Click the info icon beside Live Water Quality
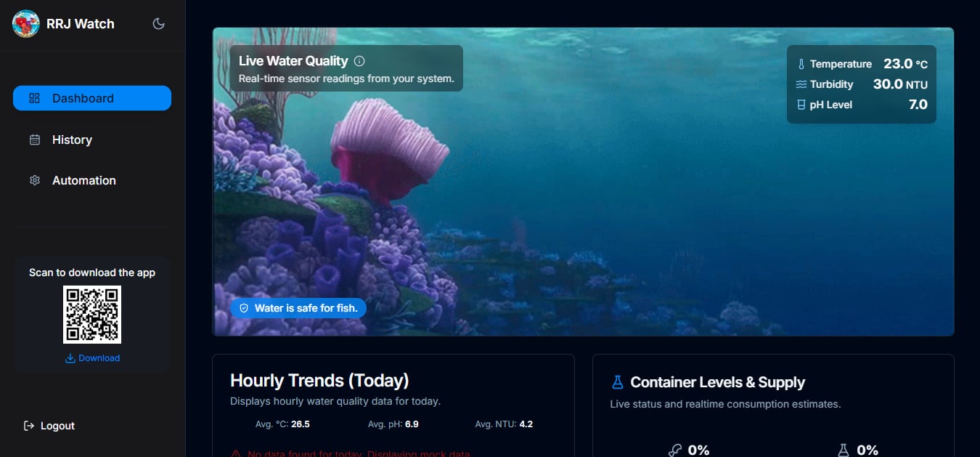 [359, 62]
